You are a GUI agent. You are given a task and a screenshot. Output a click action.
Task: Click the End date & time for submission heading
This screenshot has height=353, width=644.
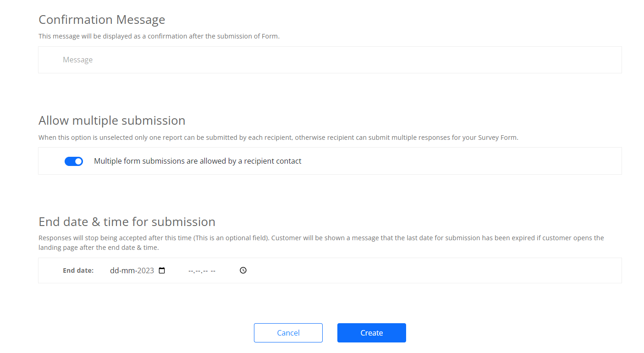(127, 222)
